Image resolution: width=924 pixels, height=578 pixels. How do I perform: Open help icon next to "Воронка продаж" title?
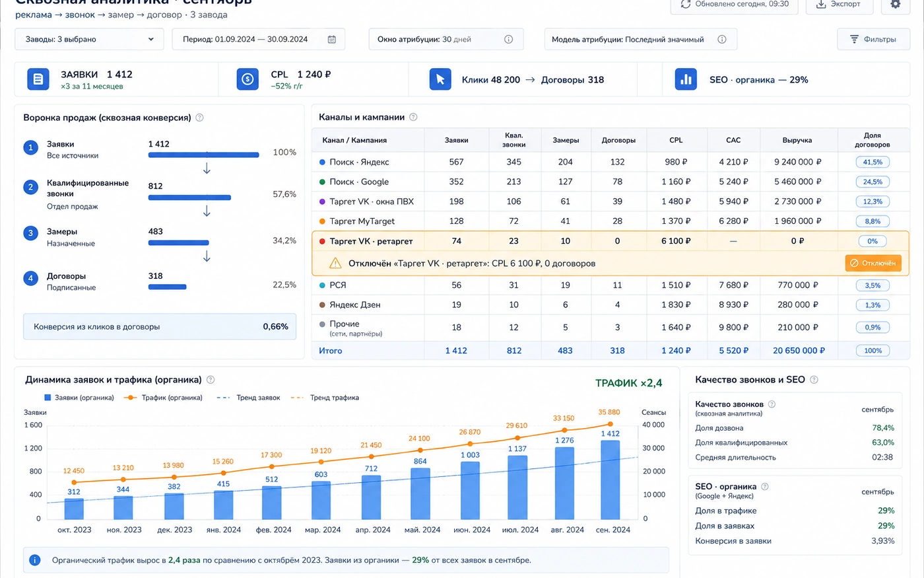click(199, 118)
